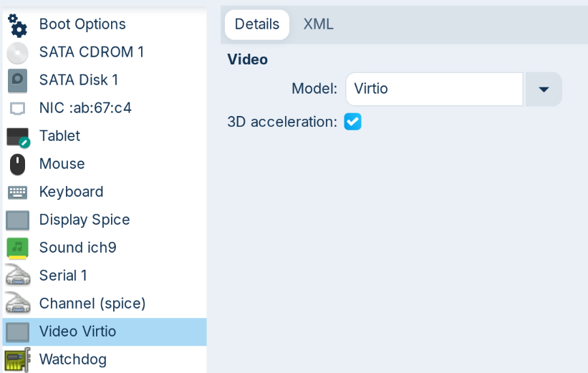Select Display Spice in the hardware list
The width and height of the screenshot is (588, 373).
85,220
